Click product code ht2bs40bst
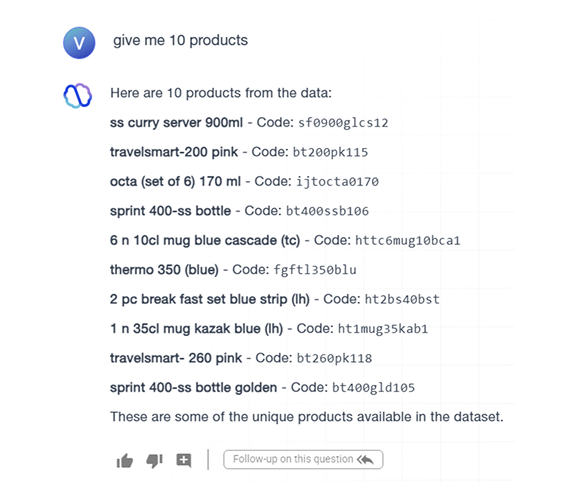Viewport: 570px width, 500px height. (x=402, y=299)
